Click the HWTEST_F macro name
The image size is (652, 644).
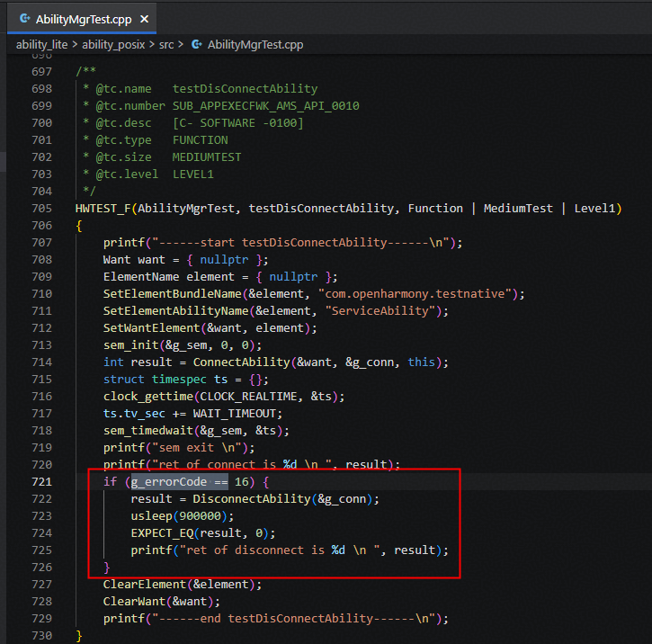point(103,209)
